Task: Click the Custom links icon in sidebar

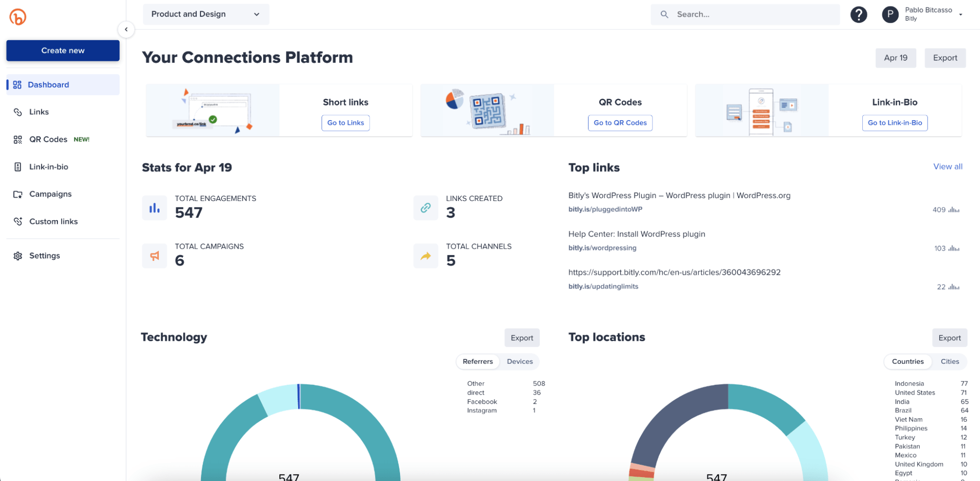Action: click(18, 222)
